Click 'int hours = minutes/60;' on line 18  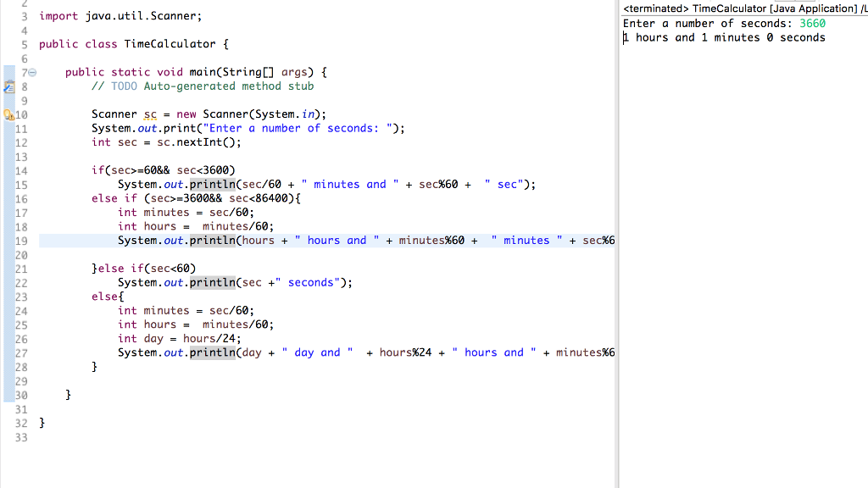[x=196, y=226]
